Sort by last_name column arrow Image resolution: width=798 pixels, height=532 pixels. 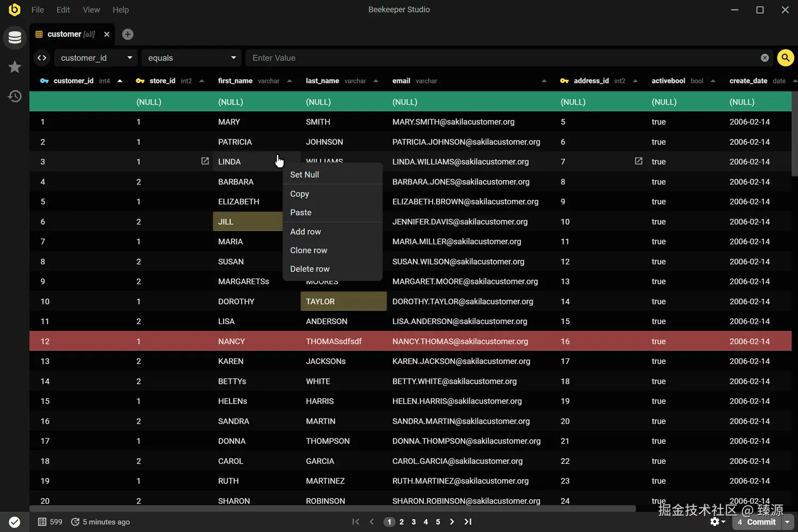[376, 81]
